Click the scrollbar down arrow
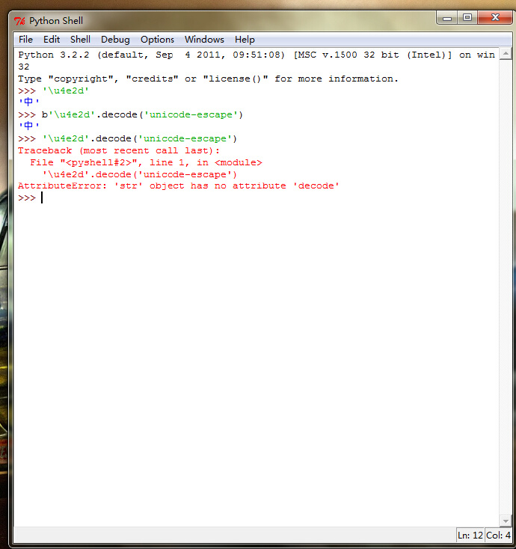Image resolution: width=516 pixels, height=549 pixels. [505, 521]
